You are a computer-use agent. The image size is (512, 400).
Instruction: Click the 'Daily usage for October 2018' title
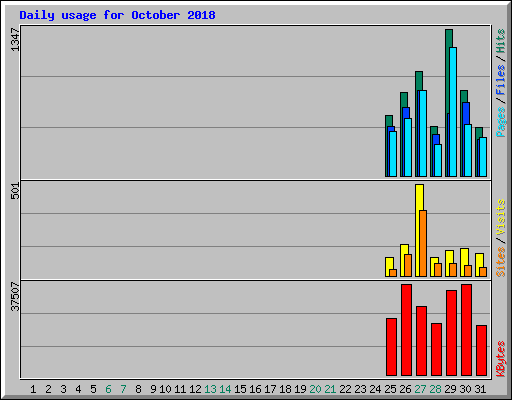[x=117, y=15]
